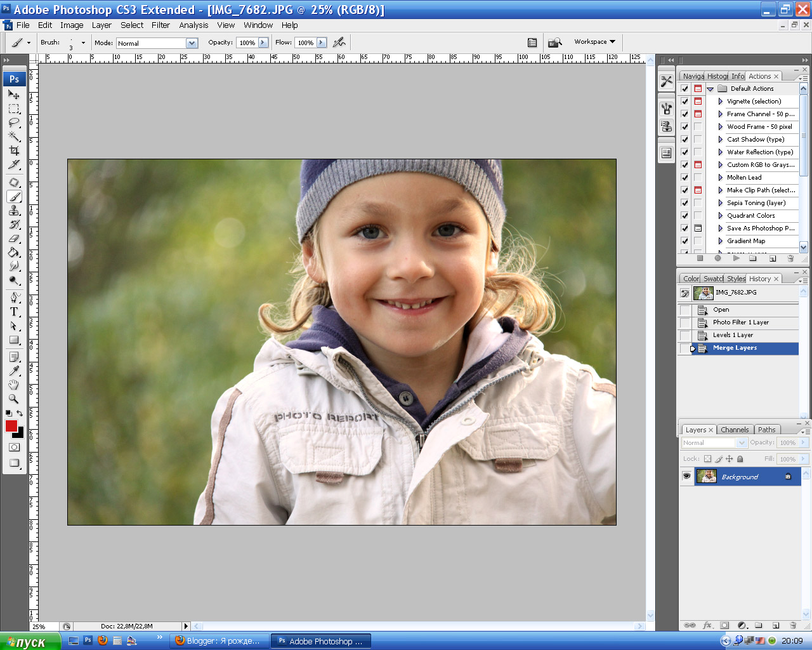Viewport: 812px width, 650px height.
Task: Switch to the Channels tab
Action: [735, 430]
